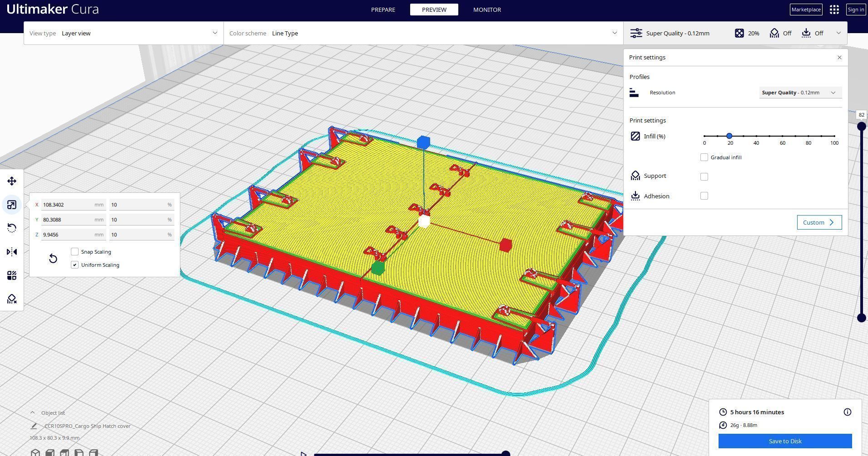Click the infill percentage slider handle

(x=729, y=136)
